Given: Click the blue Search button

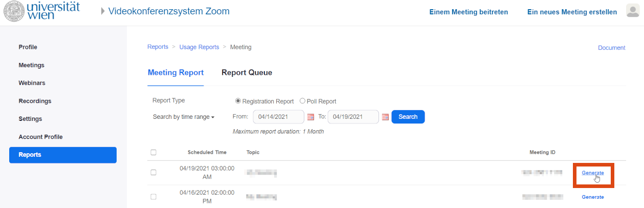Looking at the screenshot, I should point(408,117).
